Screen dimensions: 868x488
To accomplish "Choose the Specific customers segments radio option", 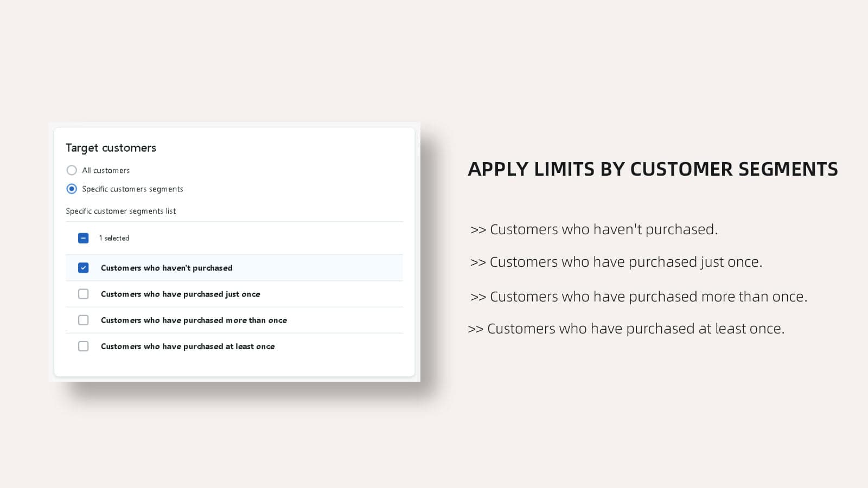I will coord(72,189).
